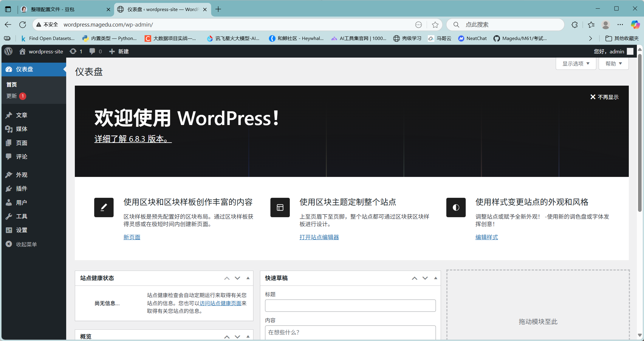Move 快速草稿 panel down with chevron
Image resolution: width=644 pixels, height=341 pixels.
pyautogui.click(x=425, y=278)
